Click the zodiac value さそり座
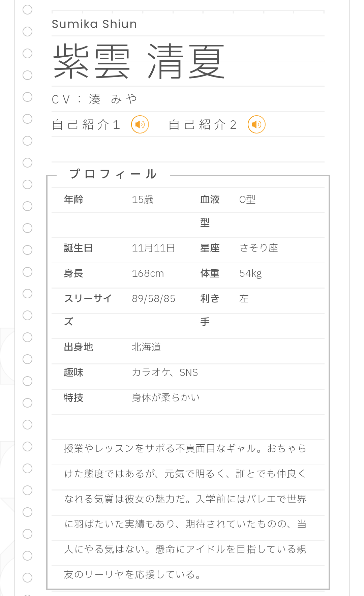This screenshot has width=364, height=596. point(259,248)
